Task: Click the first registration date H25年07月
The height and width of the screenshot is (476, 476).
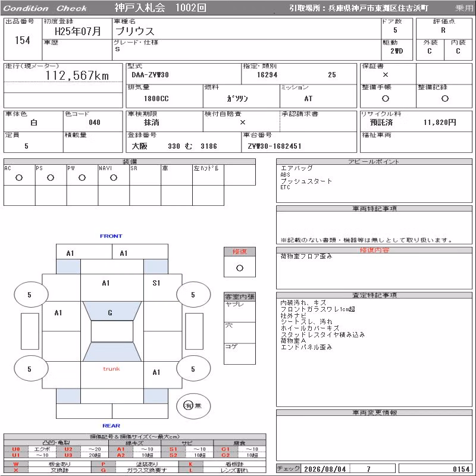Action: [x=78, y=32]
